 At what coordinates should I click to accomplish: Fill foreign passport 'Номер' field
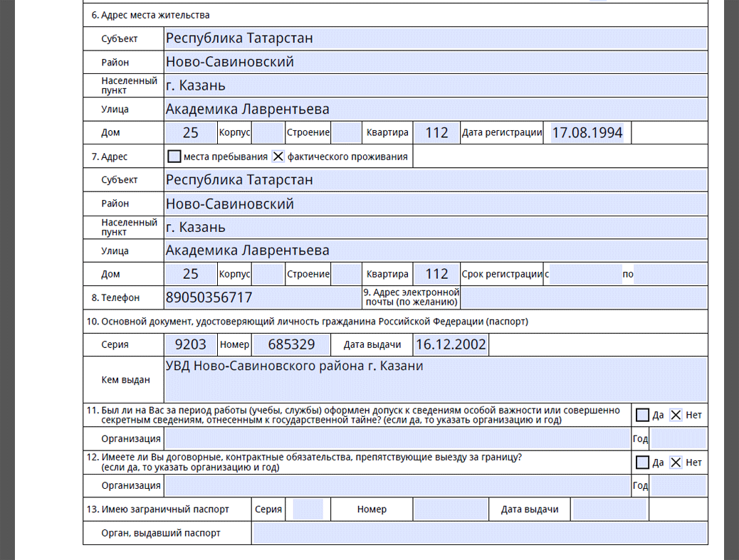(x=451, y=509)
